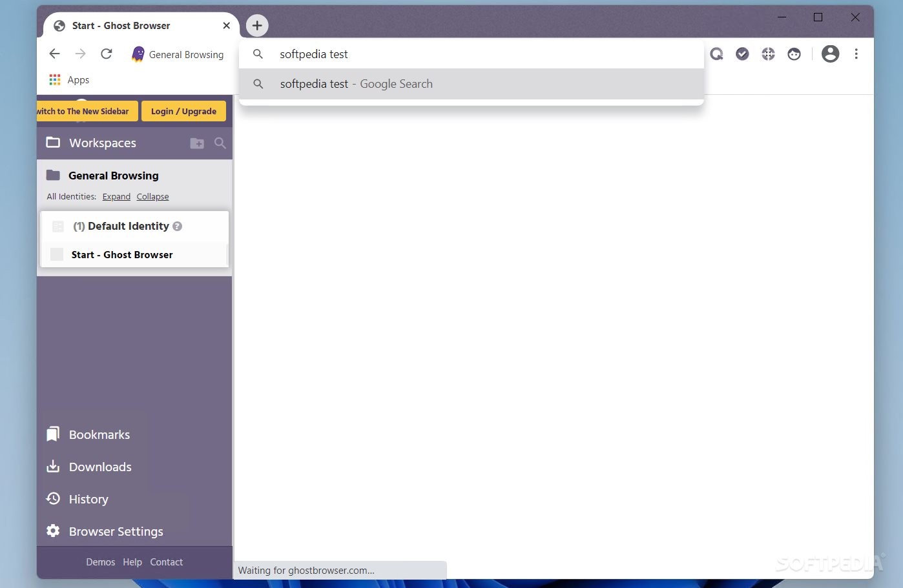Viewport: 903px width, 588px height.
Task: Click the Browser Settings gear icon
Action: point(53,531)
